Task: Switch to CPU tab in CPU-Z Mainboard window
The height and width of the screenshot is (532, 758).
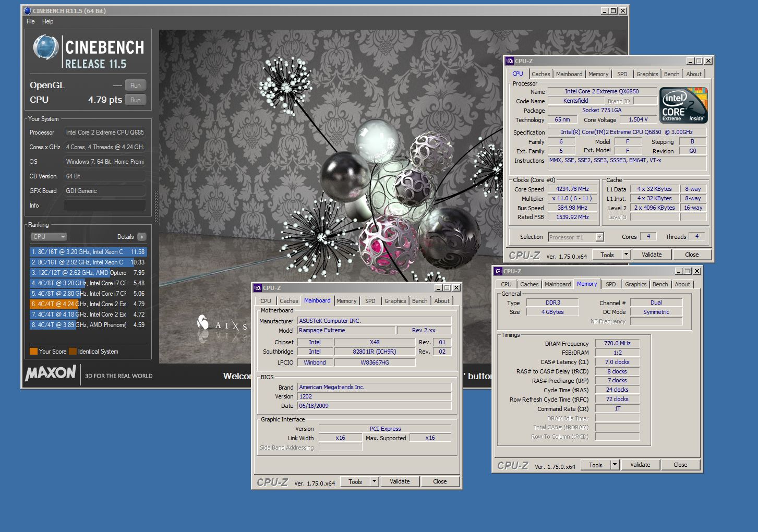Action: [266, 301]
